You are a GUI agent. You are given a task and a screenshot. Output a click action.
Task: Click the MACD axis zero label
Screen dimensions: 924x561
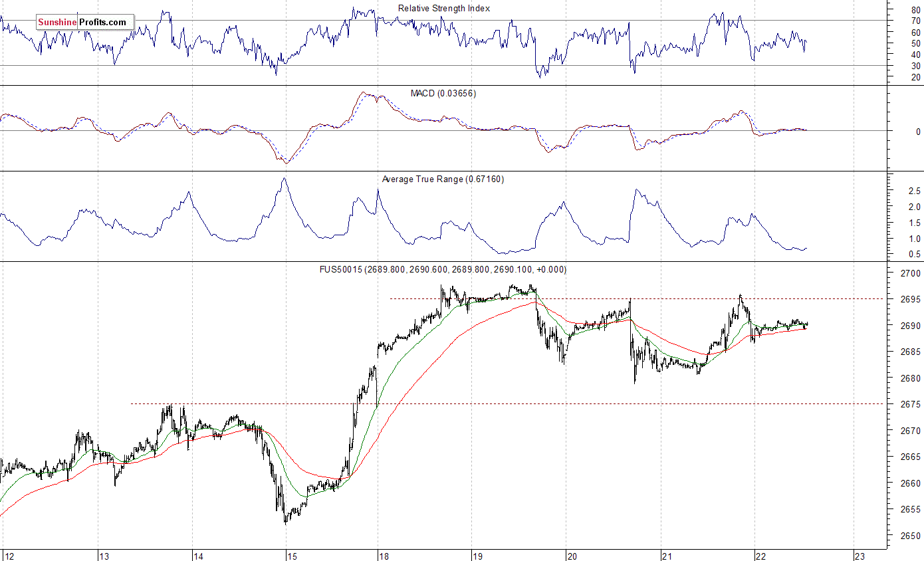918,132
